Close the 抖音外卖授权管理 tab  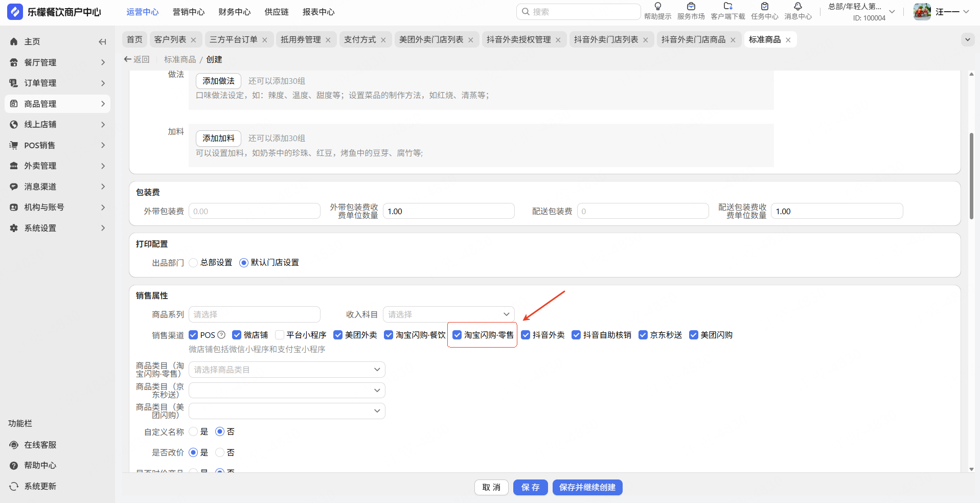tap(558, 40)
